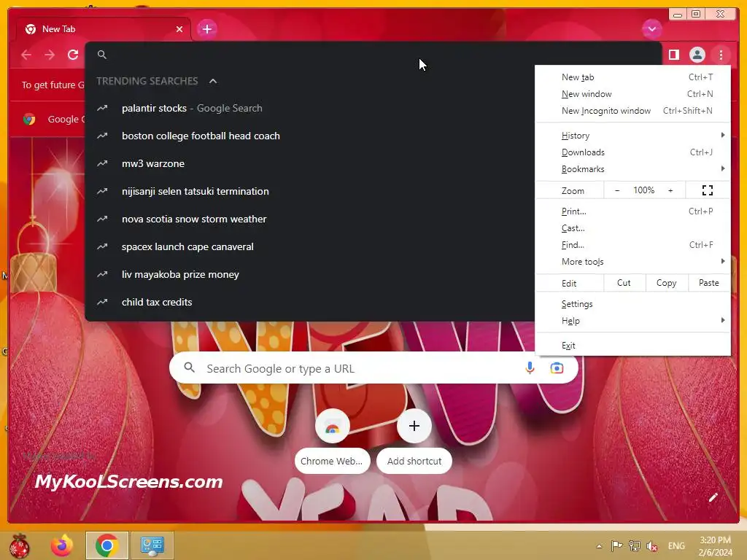Toggle the side panel icon

[x=673, y=55]
